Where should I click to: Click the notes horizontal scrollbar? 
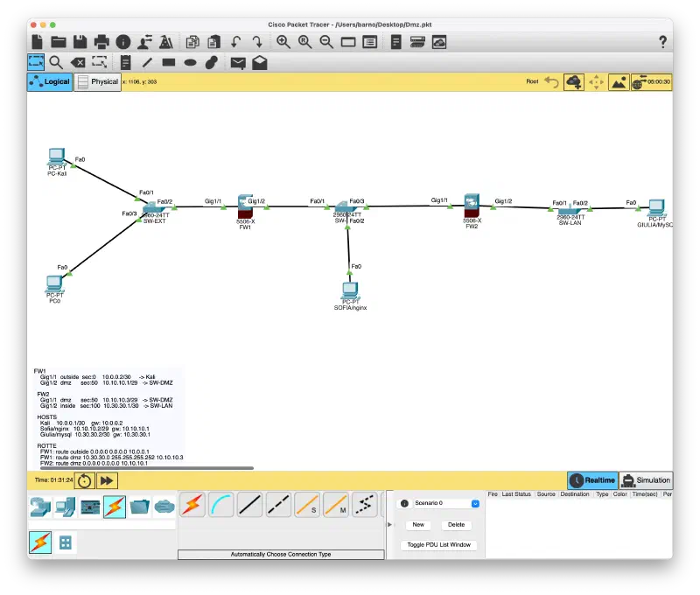tap(146, 468)
